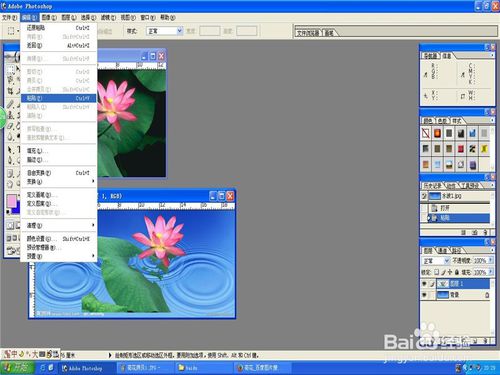Open the Fill (填充) slider arrow
The image size is (500, 375).
(490, 272)
